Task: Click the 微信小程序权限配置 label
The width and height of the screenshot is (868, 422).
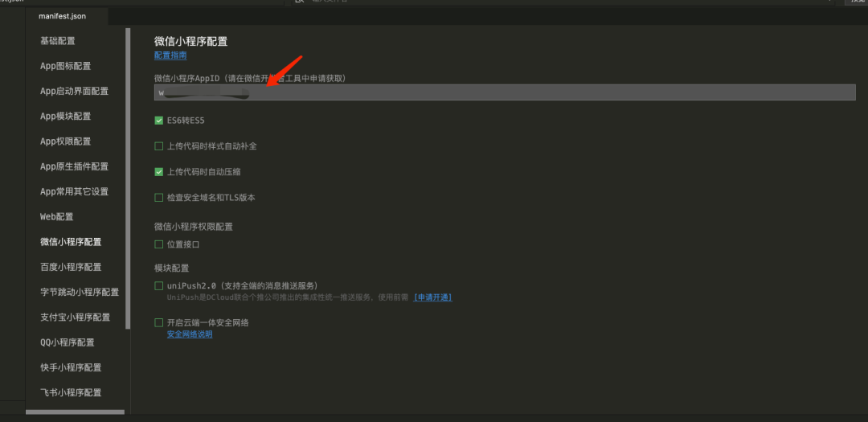Action: pyautogui.click(x=194, y=227)
